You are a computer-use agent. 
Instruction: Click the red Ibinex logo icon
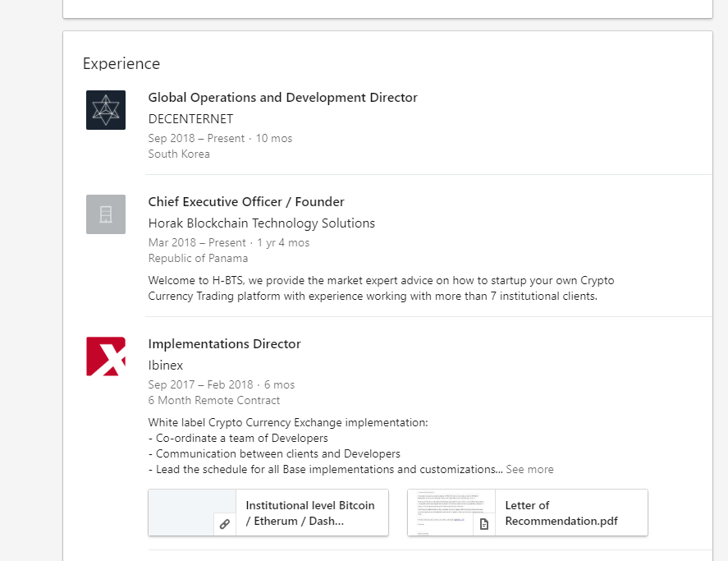106,356
